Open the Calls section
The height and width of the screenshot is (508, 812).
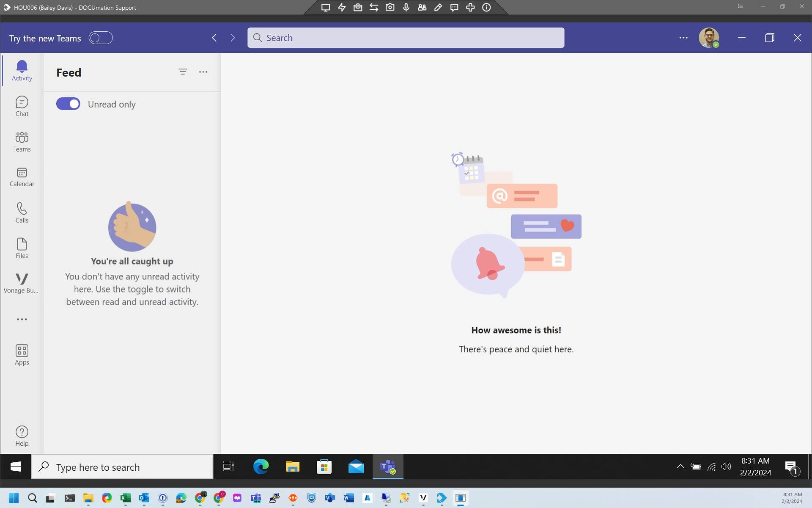pos(22,212)
